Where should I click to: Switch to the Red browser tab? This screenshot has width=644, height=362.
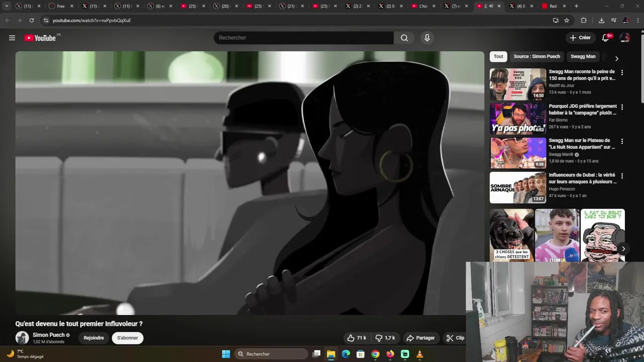coord(553,6)
